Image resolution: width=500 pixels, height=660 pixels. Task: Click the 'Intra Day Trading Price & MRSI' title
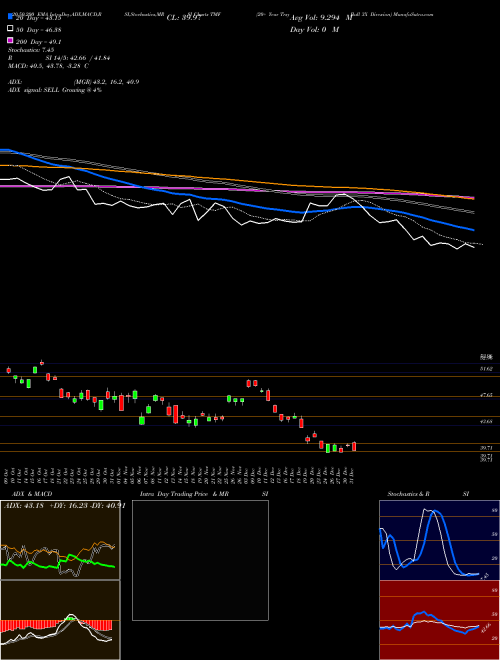pyautogui.click(x=204, y=494)
